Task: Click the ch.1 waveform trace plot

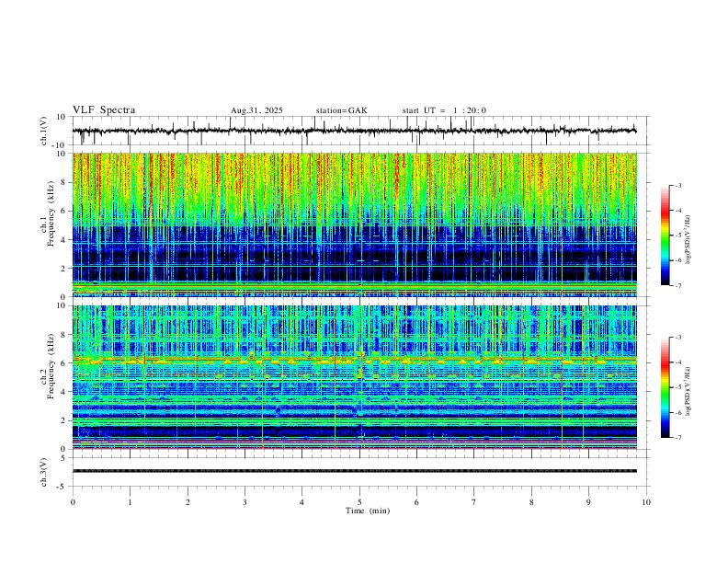Action: (x=355, y=131)
